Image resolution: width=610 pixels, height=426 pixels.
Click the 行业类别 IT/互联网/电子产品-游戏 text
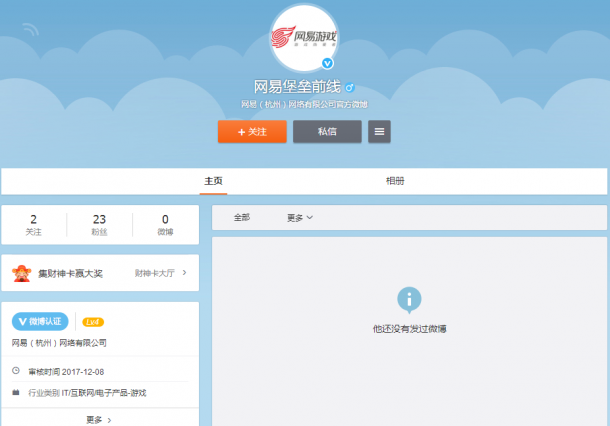pos(87,393)
